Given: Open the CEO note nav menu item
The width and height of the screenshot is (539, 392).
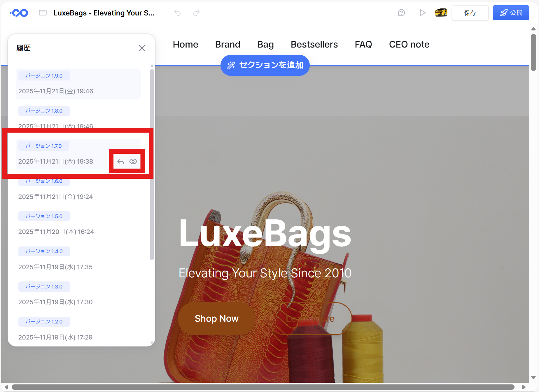Looking at the screenshot, I should tap(409, 44).
